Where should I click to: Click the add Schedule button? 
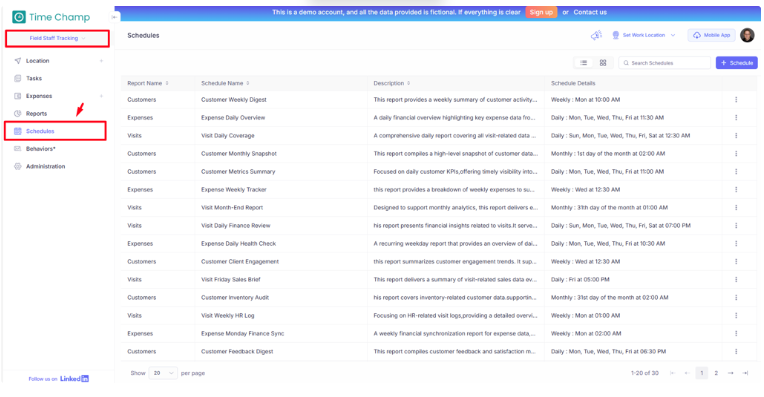point(736,63)
